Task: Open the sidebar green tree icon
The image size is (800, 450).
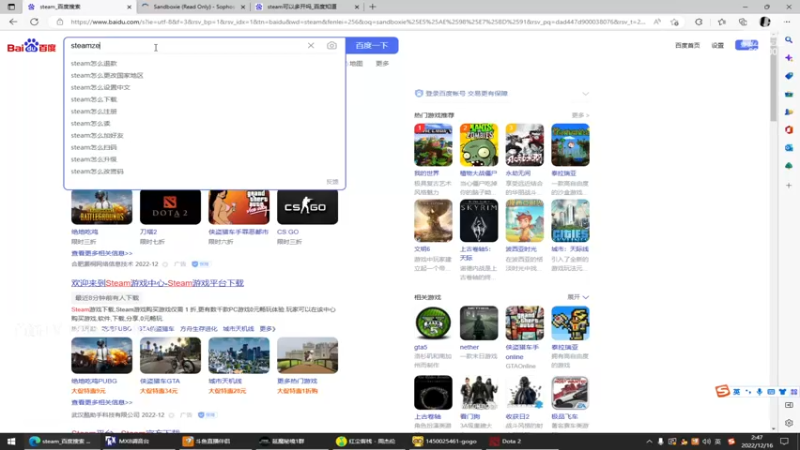Action: pyautogui.click(x=789, y=166)
